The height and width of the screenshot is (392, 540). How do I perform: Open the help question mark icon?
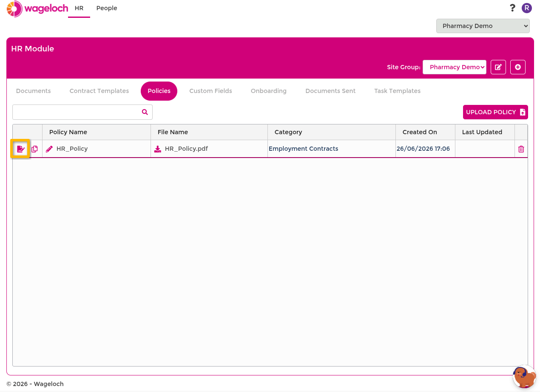click(512, 8)
